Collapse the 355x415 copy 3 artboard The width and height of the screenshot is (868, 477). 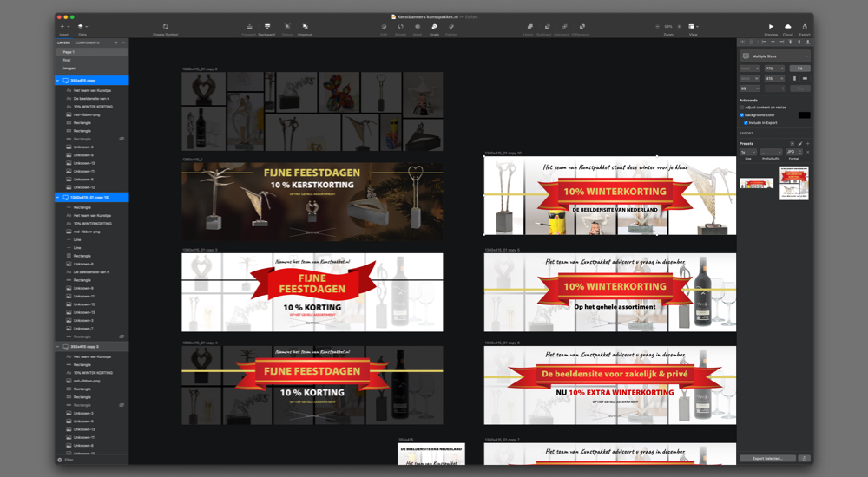(x=57, y=346)
